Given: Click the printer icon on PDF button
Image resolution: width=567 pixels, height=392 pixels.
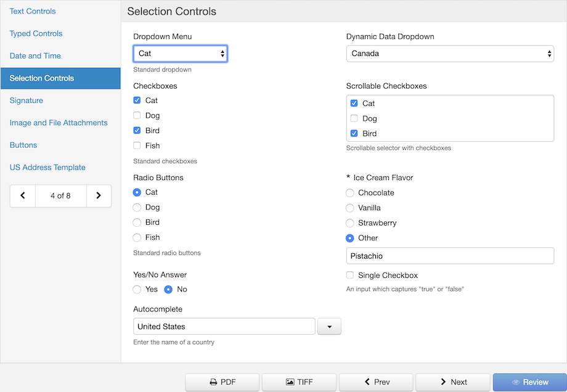Looking at the screenshot, I should click(x=214, y=382).
